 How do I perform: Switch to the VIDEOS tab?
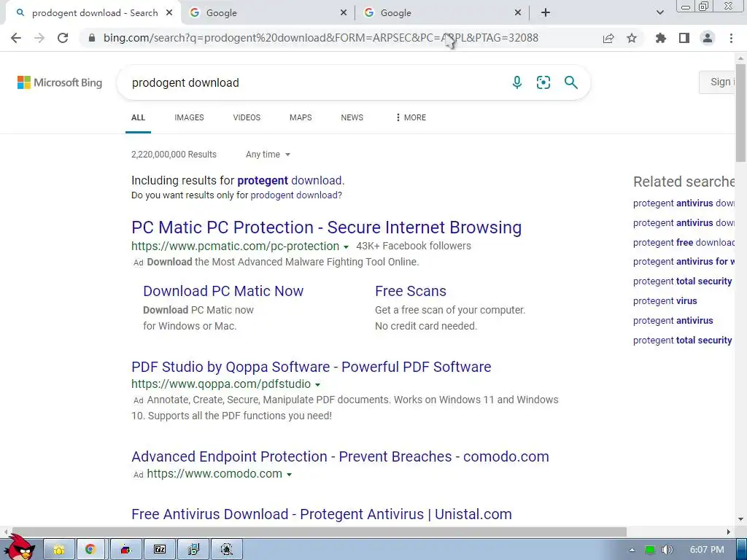247,117
